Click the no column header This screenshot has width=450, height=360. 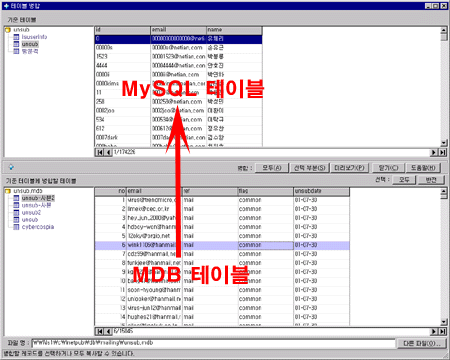(x=110, y=191)
